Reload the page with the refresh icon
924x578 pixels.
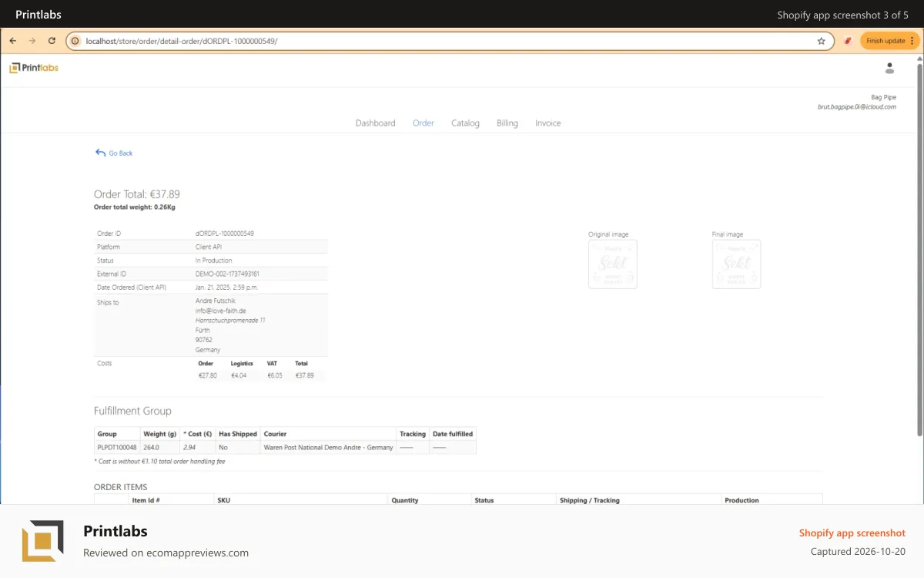coord(52,41)
